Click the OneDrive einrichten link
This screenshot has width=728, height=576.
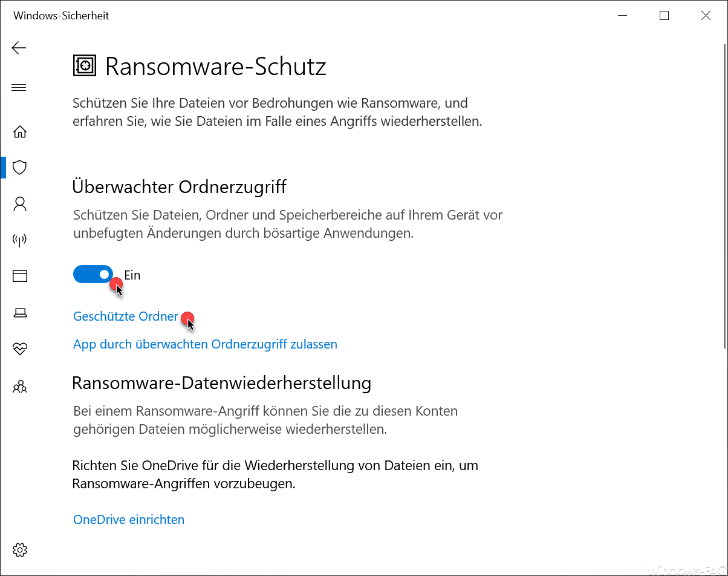(x=129, y=520)
